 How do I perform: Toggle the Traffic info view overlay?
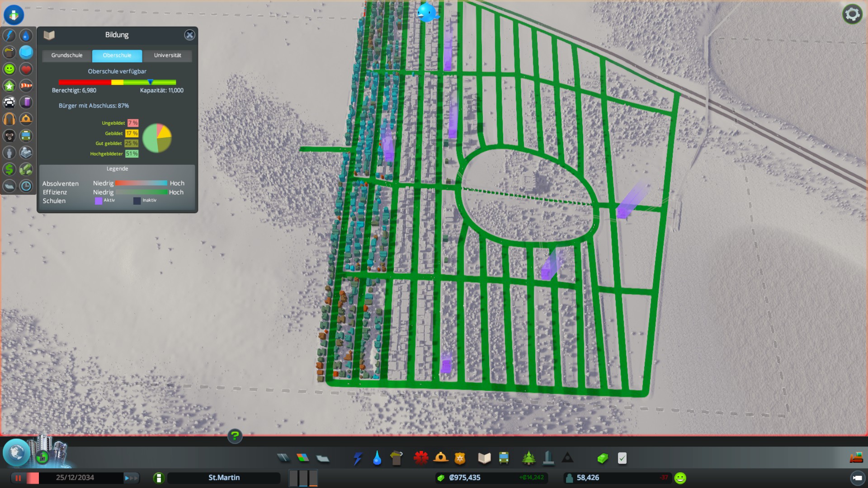click(x=9, y=102)
